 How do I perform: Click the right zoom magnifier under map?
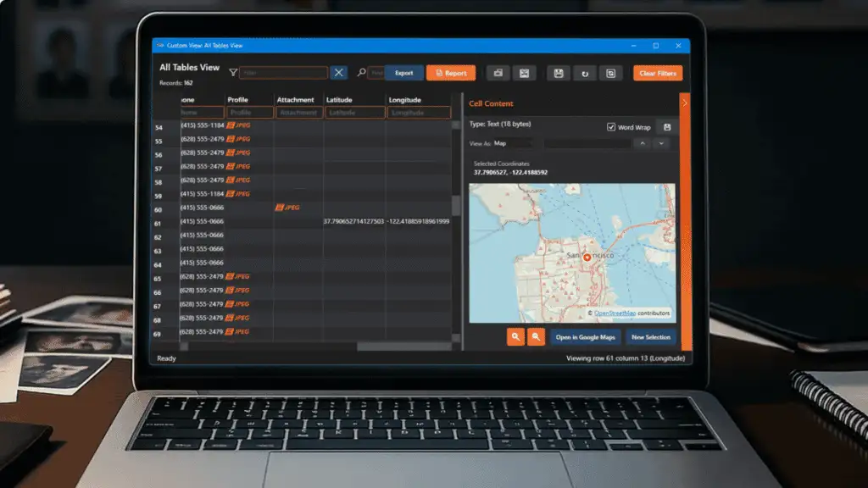coord(536,337)
